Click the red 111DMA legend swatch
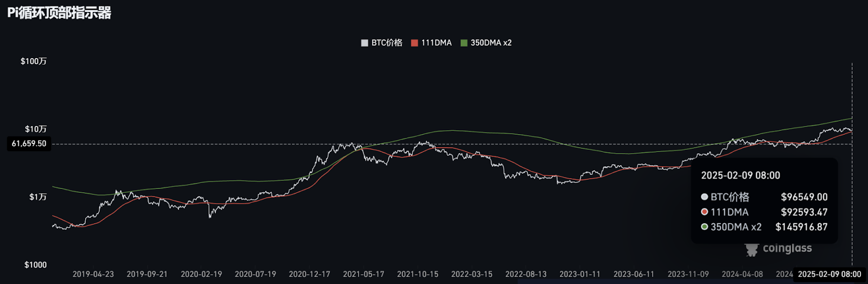 [414, 43]
